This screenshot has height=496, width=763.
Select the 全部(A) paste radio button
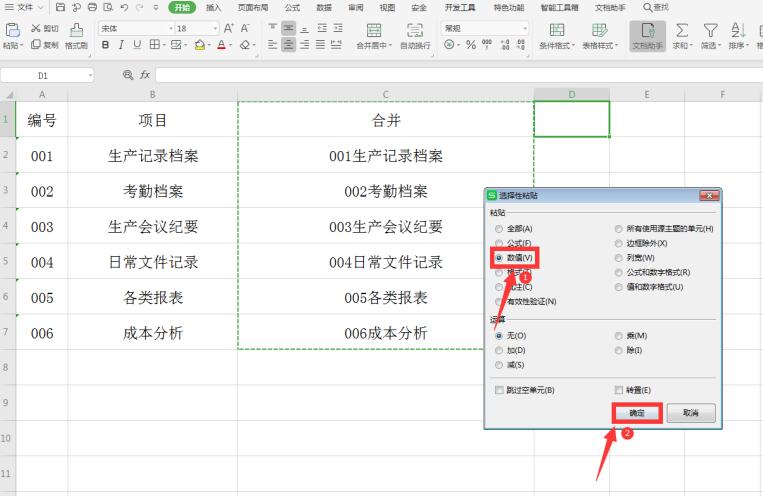pyautogui.click(x=499, y=229)
